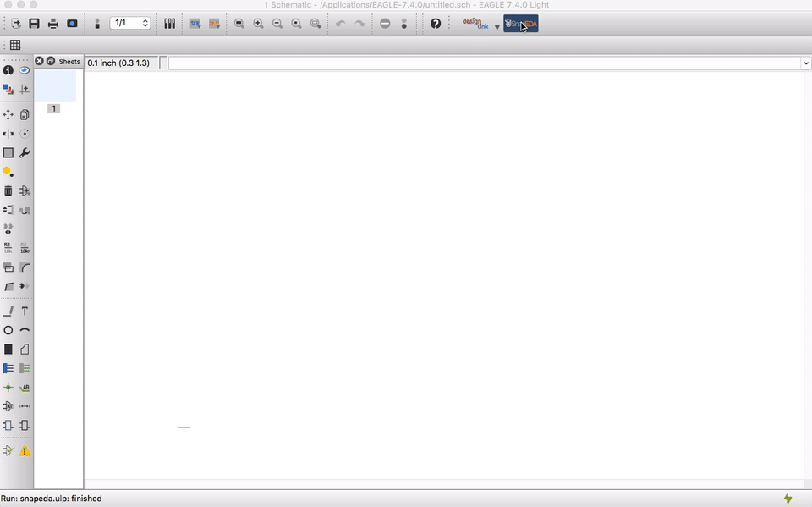Screen dimensions: 812x507
Task: Click the Zoom in magnifier icon
Action: [x=258, y=24]
